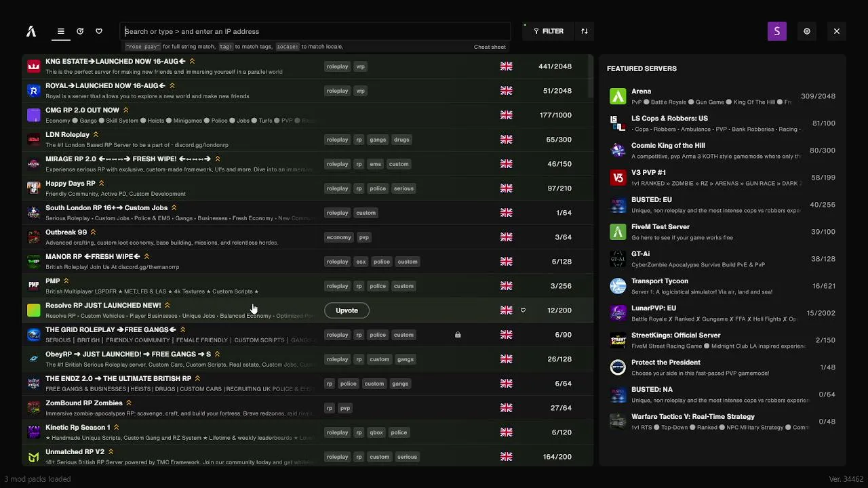Select the Unmatched RP V2 server title
Image resolution: width=868 pixels, height=488 pixels.
pos(75,452)
